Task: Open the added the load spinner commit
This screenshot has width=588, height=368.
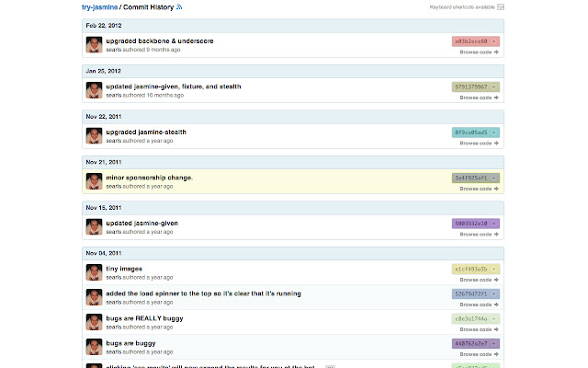Action: pos(204,293)
